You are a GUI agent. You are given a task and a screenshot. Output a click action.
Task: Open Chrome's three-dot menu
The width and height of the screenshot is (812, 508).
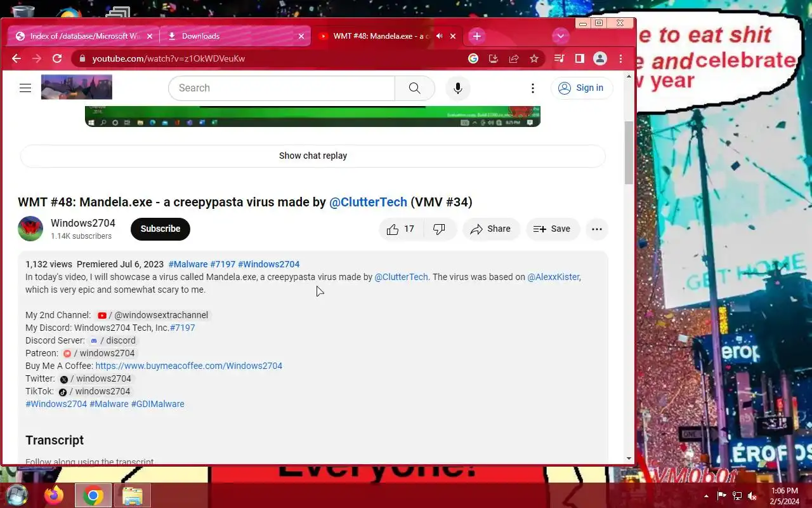tap(621, 58)
